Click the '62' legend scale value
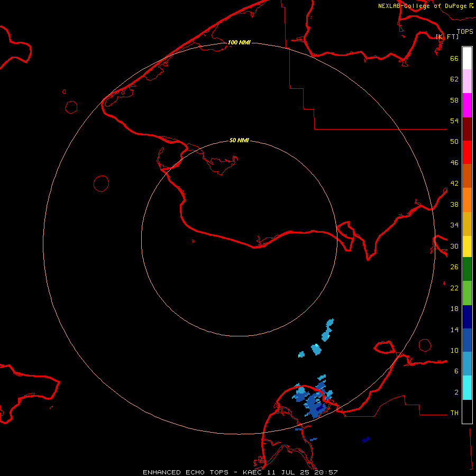The height and width of the screenshot is (476, 476). 454,79
